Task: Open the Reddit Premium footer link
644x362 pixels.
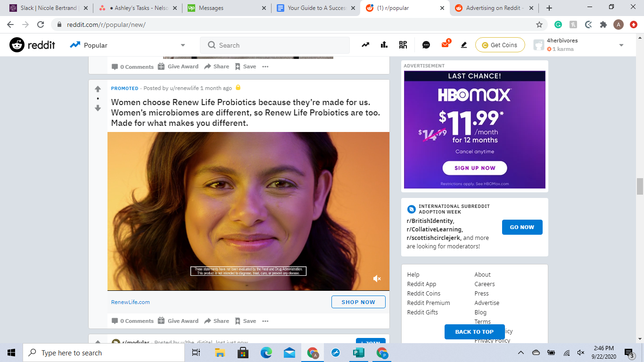Action: (429, 303)
